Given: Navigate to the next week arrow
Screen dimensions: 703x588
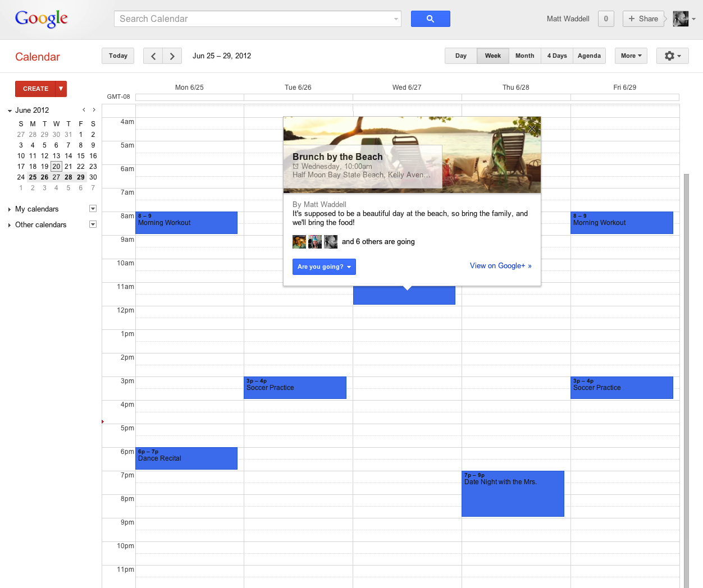Looking at the screenshot, I should (172, 56).
